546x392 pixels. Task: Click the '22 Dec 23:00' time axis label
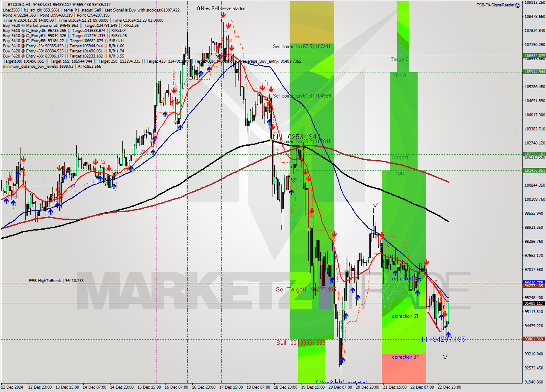[450, 387]
